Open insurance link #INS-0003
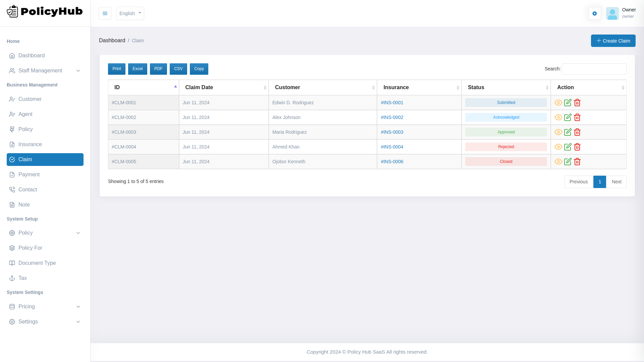644x362 pixels. [x=392, y=132]
